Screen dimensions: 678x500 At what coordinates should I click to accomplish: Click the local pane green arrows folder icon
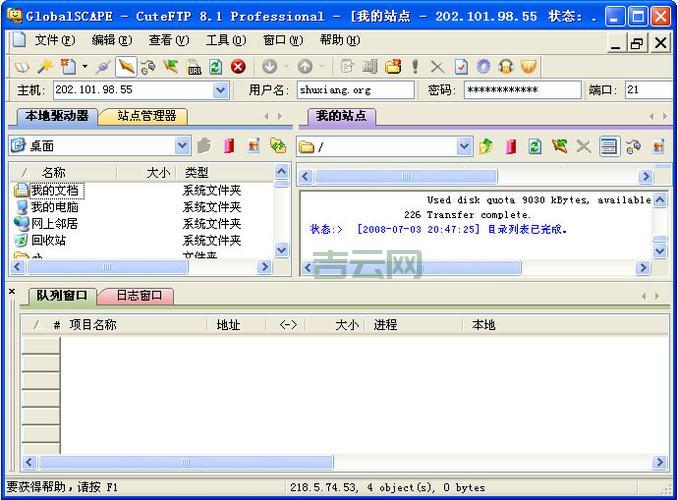pos(278,146)
